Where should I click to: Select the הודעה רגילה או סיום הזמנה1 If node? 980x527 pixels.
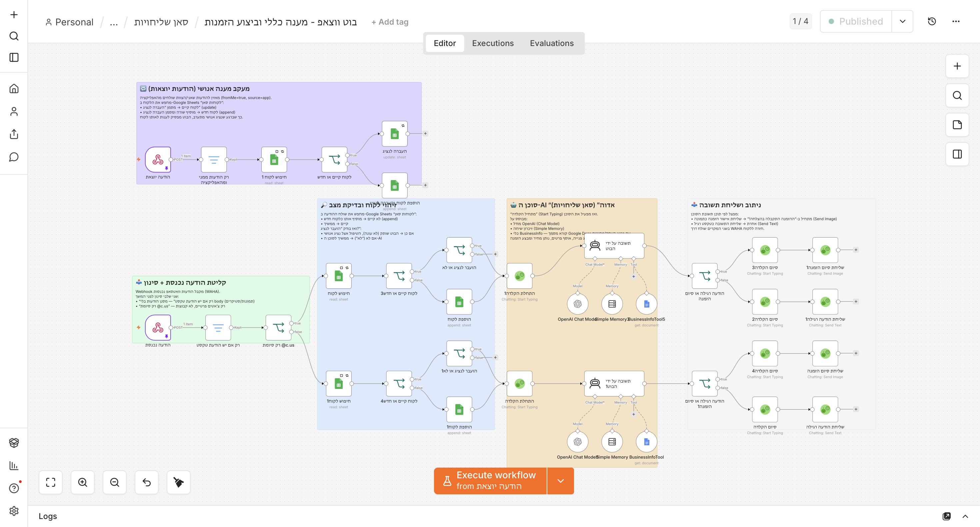(x=705, y=384)
